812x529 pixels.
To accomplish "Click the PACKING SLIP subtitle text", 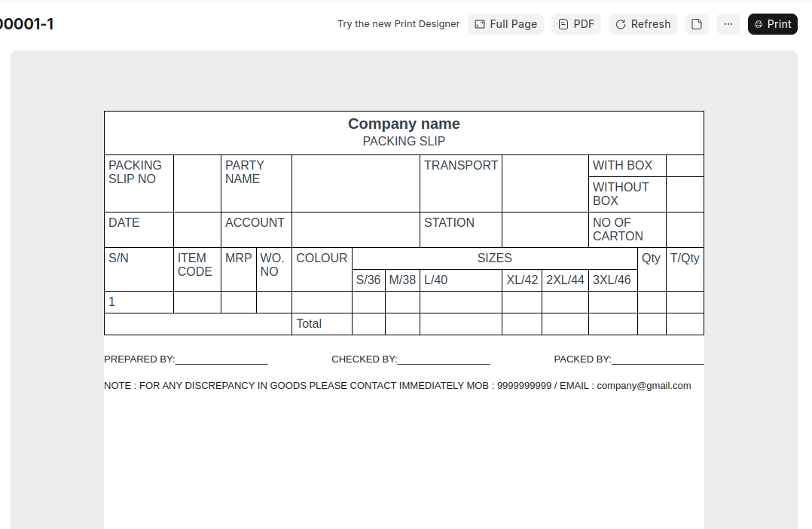I will (x=404, y=141).
